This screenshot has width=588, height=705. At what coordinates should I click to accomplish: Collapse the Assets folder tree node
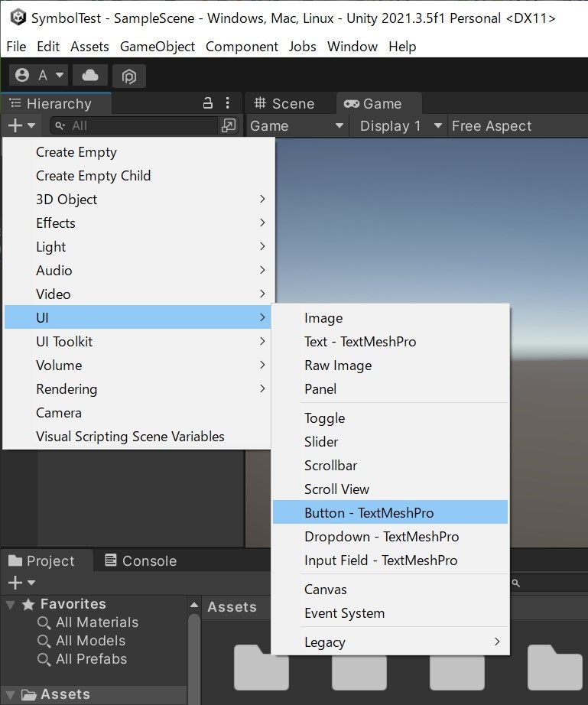pos(11,695)
